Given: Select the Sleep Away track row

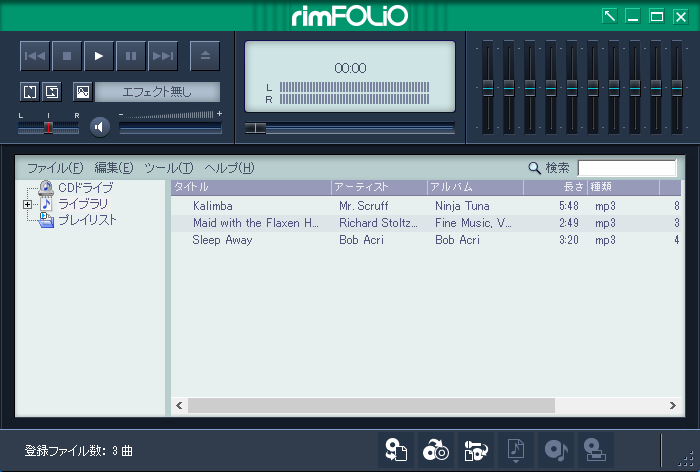Looking at the screenshot, I should coord(426,240).
